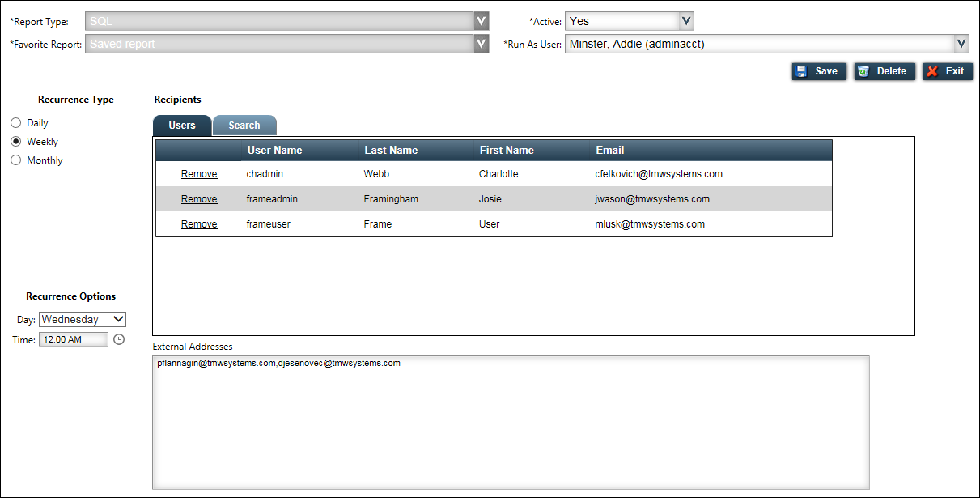Remove the frameuser recipient

point(199,224)
